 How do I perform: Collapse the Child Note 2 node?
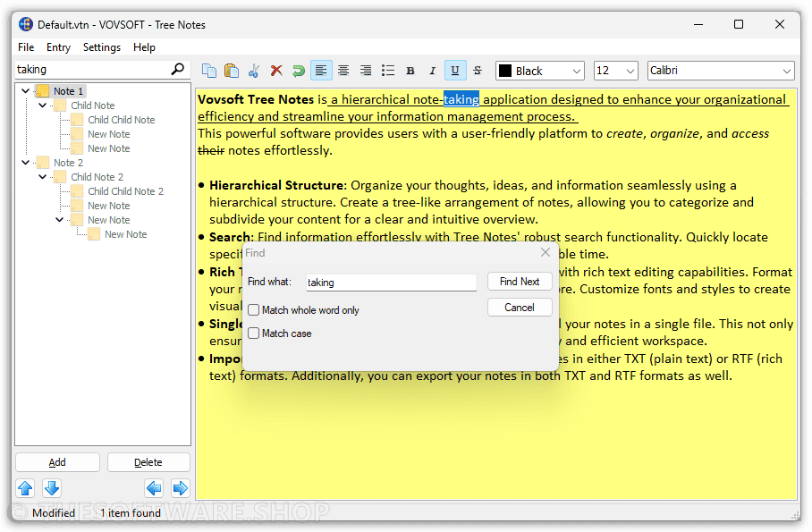42,177
